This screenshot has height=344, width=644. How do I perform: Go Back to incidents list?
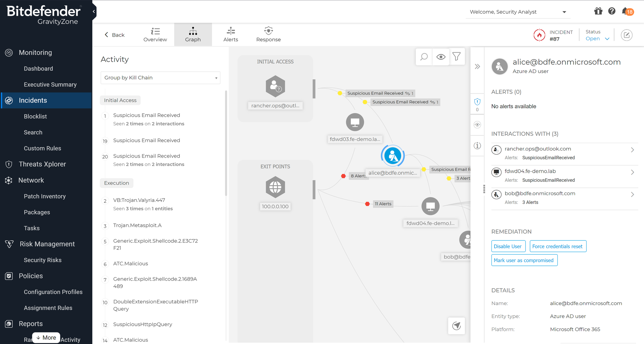click(x=114, y=35)
